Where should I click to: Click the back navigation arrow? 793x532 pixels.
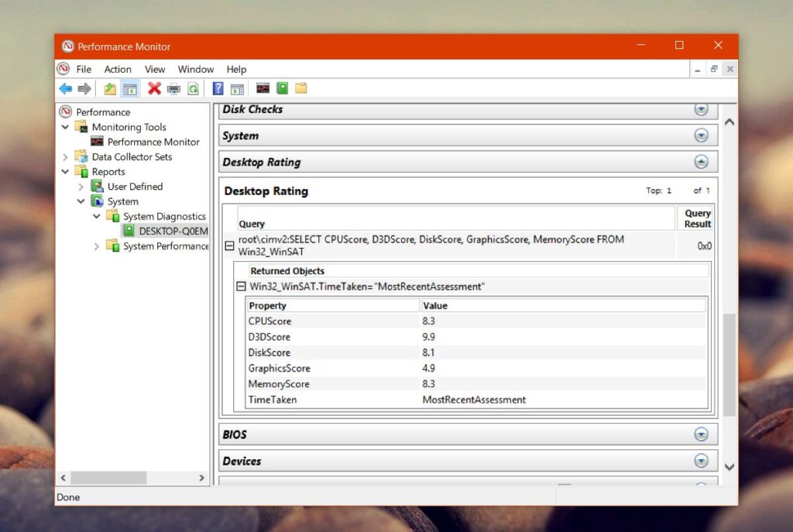tap(66, 88)
